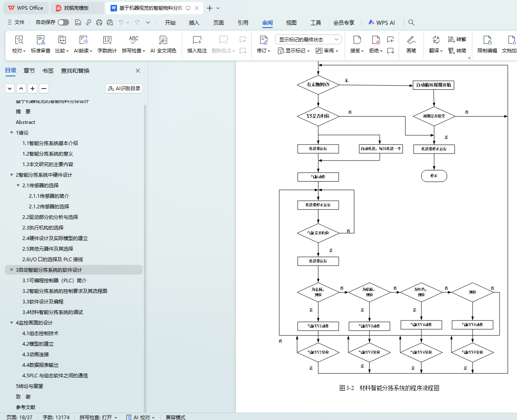Screen dimensions: 517x420
Task: Select the pen drawing tool
Action: (411, 40)
